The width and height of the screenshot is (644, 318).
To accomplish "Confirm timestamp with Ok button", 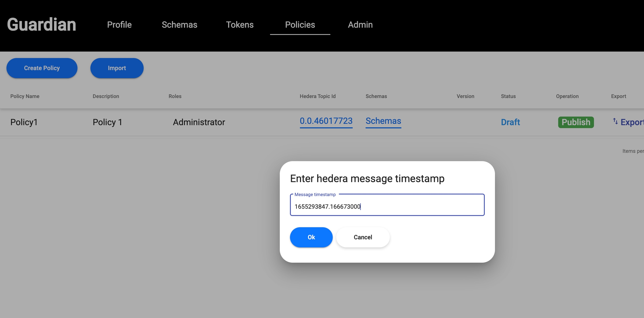I will coord(311,237).
